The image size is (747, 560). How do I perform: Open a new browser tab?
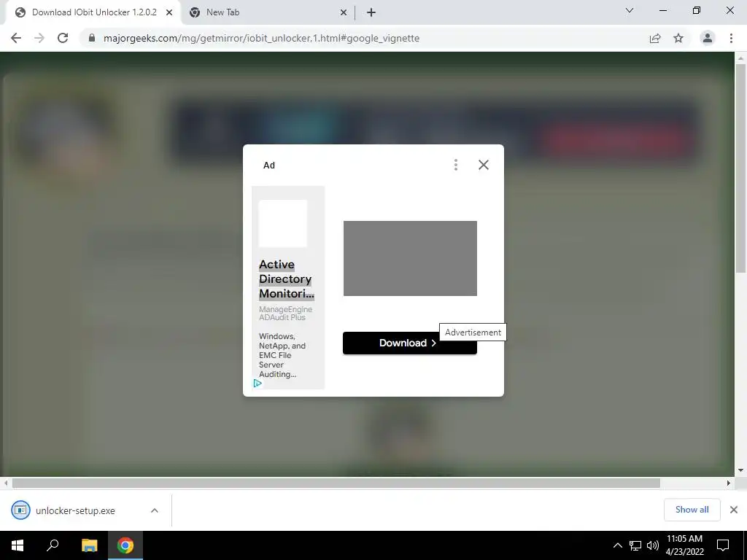pyautogui.click(x=371, y=13)
